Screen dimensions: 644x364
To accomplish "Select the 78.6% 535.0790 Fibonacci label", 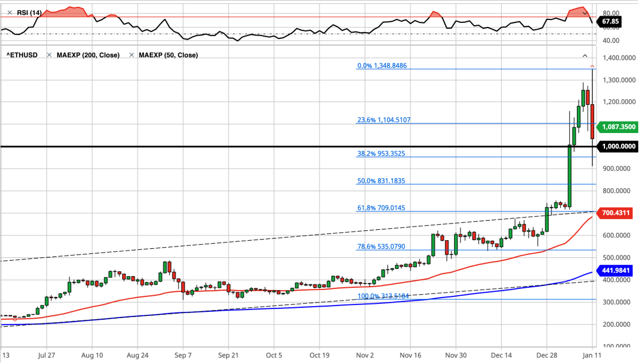I will point(381,246).
